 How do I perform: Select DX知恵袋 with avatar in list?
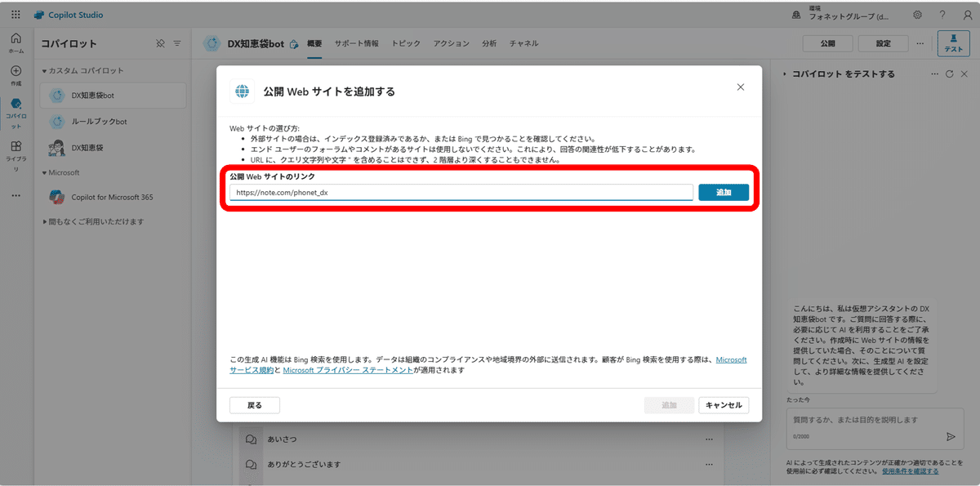[113, 148]
